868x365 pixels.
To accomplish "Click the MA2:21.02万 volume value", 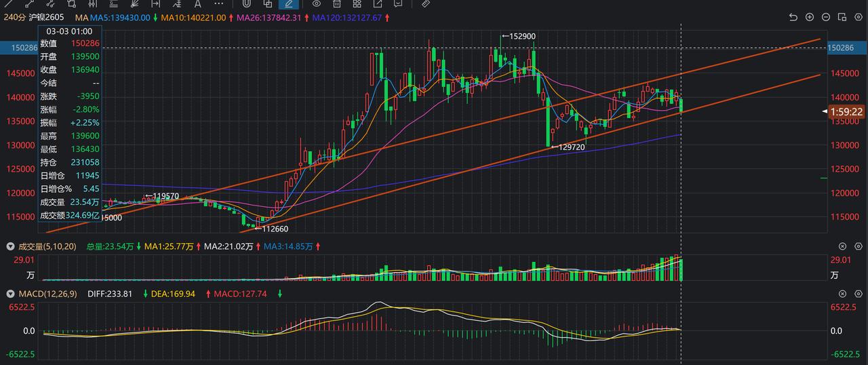I will pos(229,246).
